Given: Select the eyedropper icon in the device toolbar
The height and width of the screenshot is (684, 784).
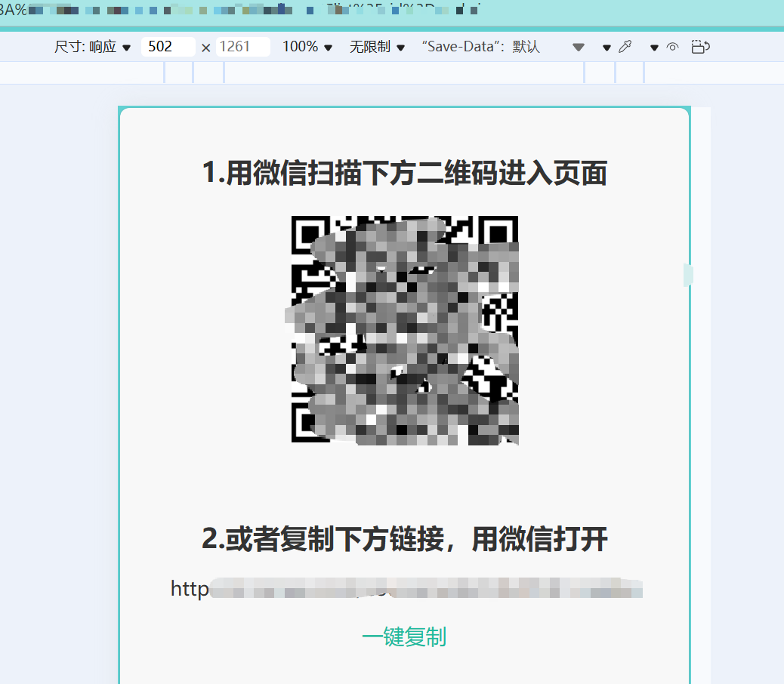Looking at the screenshot, I should [x=625, y=47].
